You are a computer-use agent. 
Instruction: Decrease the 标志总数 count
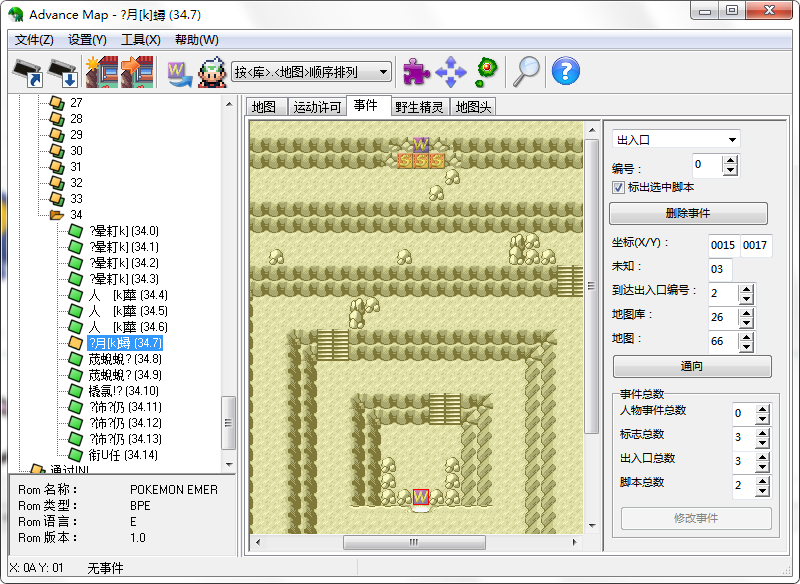click(x=762, y=443)
